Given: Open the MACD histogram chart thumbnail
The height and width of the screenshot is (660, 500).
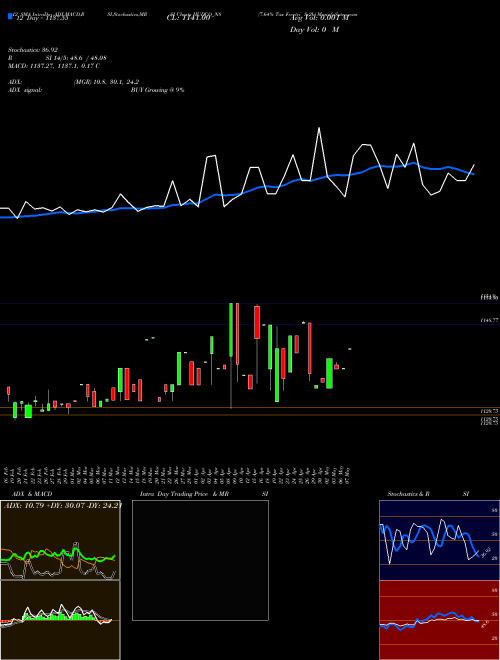Looking at the screenshot, I should [60, 620].
